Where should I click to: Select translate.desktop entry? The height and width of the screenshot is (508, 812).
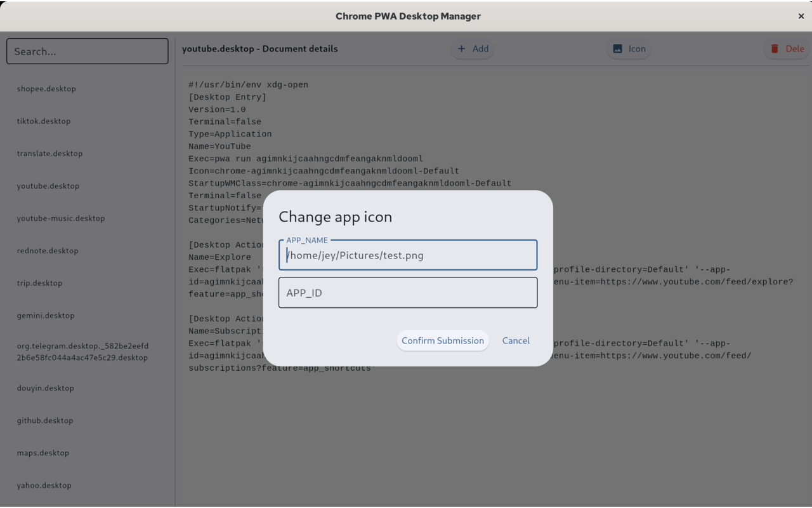tap(49, 154)
